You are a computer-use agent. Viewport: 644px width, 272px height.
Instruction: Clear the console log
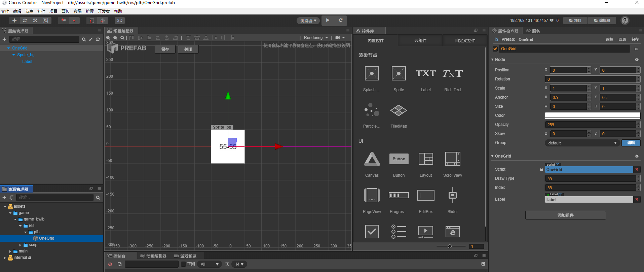click(110, 264)
